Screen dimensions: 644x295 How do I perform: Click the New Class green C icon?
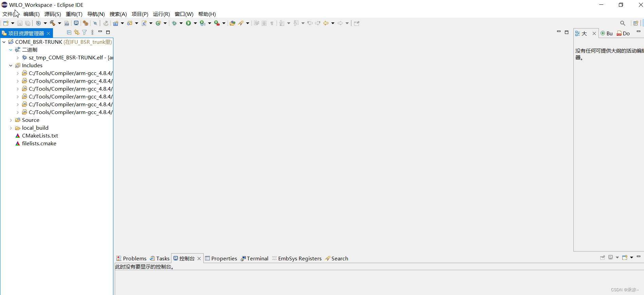pos(158,23)
